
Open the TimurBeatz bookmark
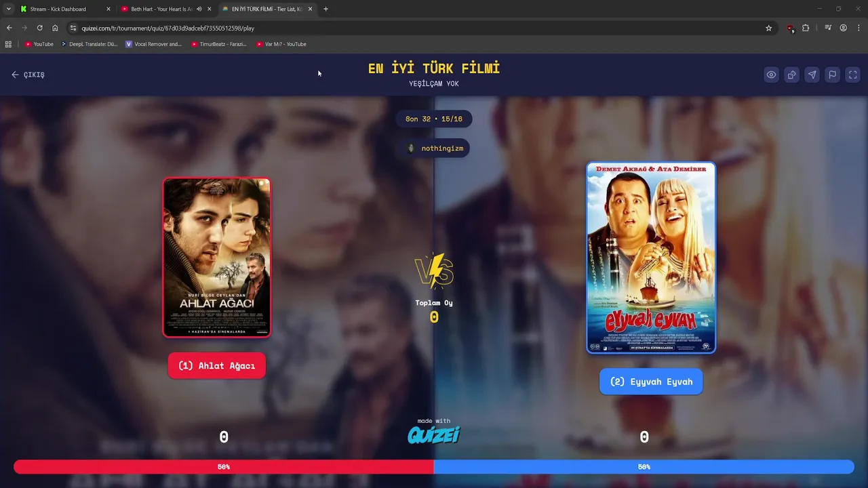click(218, 44)
